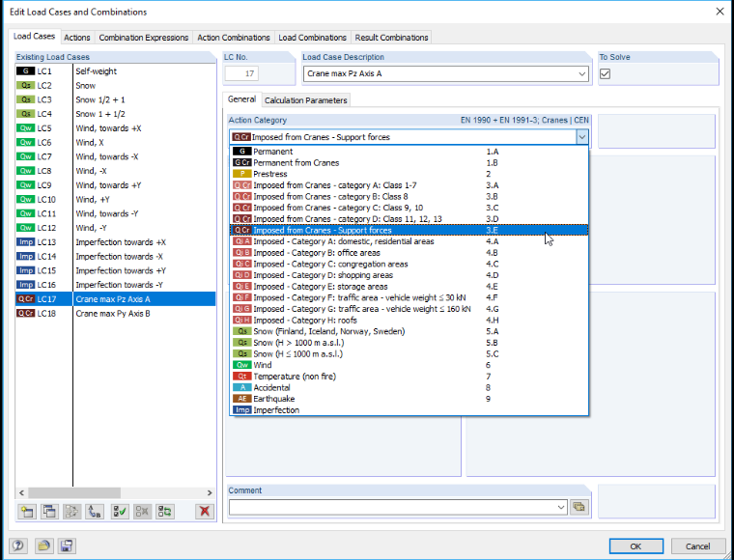Expand the Comment dropdown arrow

pos(562,507)
